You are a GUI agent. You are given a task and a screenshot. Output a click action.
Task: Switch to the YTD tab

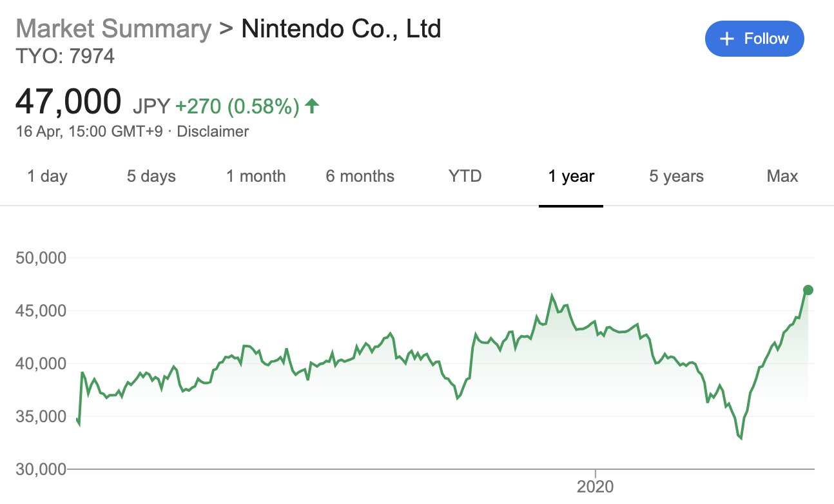(x=465, y=176)
